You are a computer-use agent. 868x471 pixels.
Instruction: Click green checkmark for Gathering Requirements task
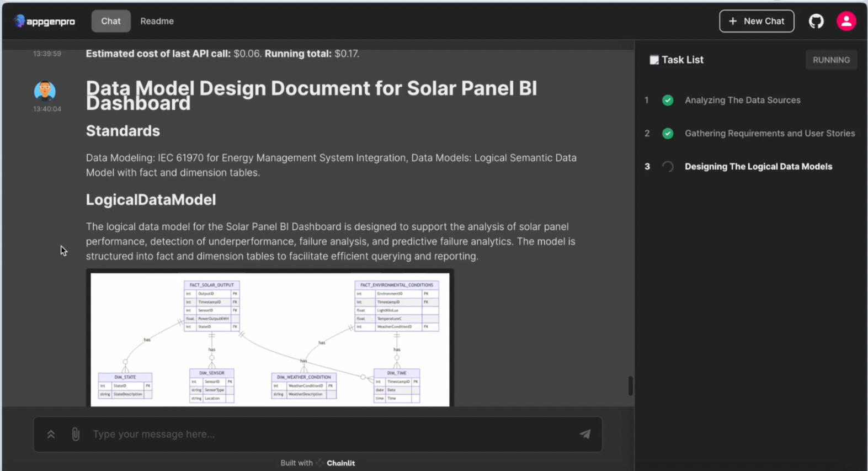pos(668,134)
